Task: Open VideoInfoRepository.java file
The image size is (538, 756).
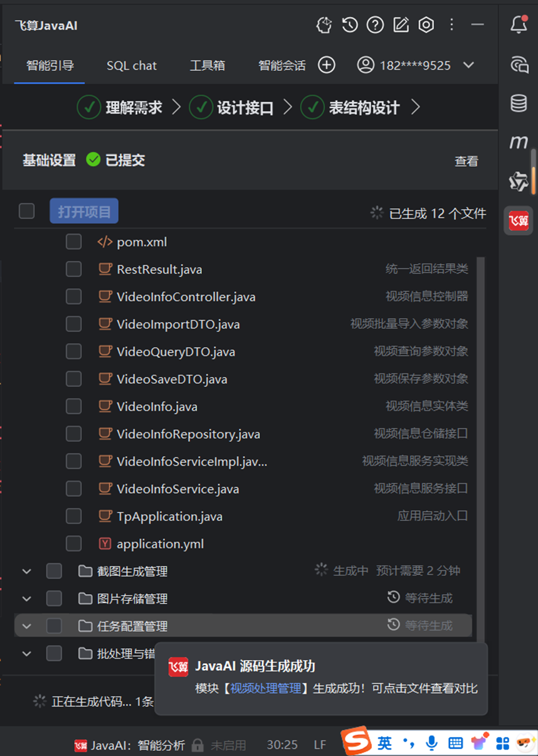Action: [x=188, y=434]
